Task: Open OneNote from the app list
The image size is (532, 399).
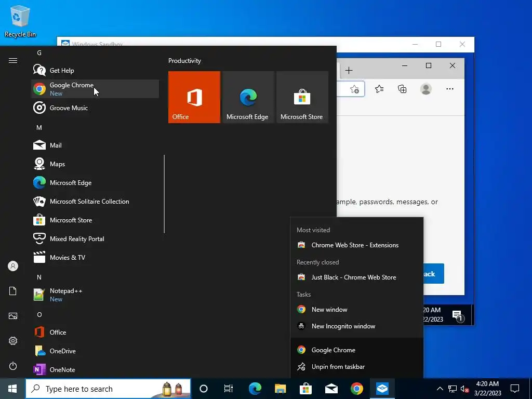Action: click(95, 369)
